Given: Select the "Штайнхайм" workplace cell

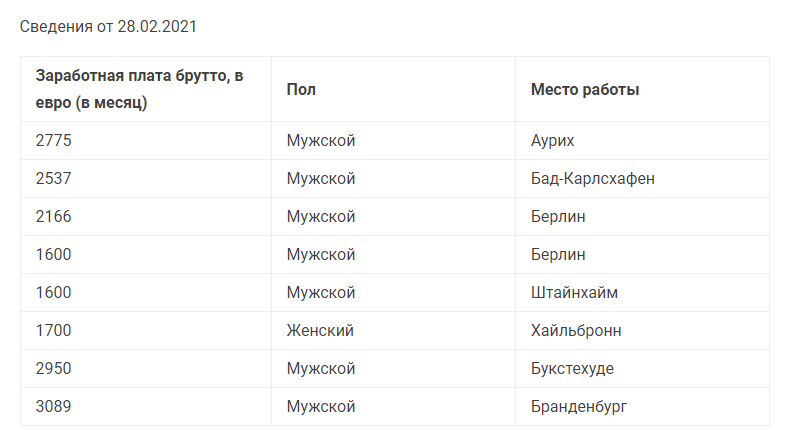Looking at the screenshot, I should tap(574, 293).
